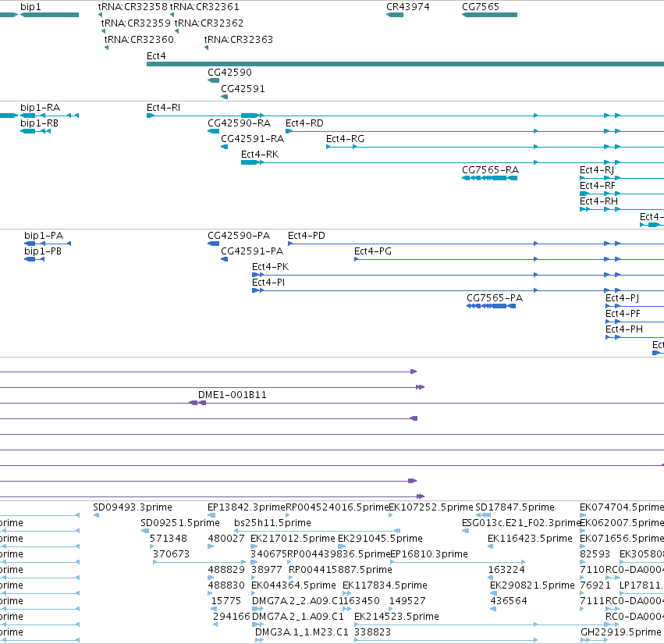Select the EK217012.5prime EST label

click(x=293, y=539)
